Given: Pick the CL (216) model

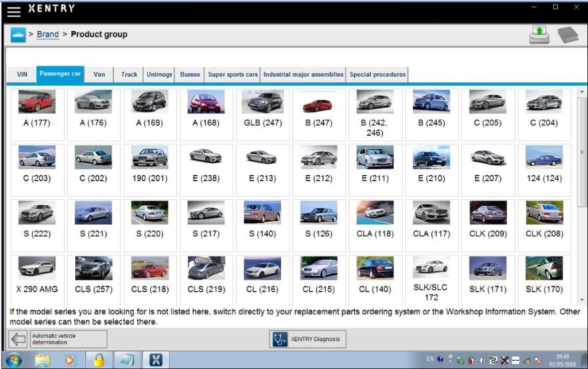Looking at the screenshot, I should click(x=262, y=280).
